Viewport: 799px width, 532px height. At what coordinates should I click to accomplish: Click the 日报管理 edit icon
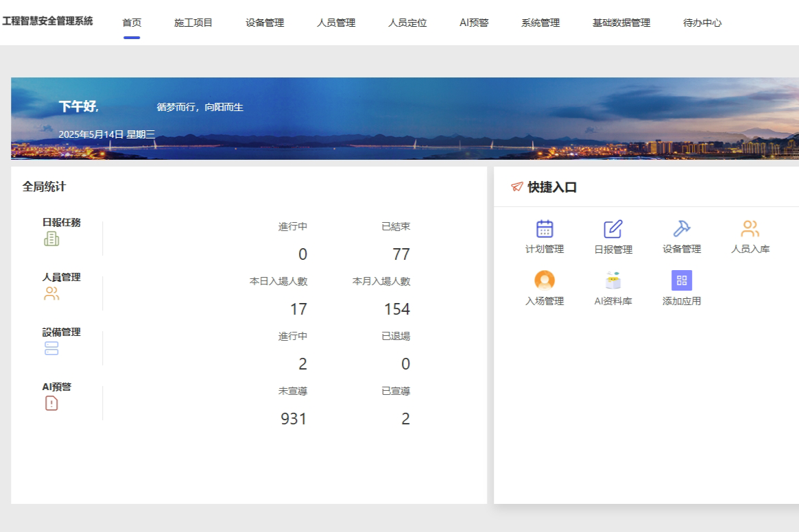(612, 229)
